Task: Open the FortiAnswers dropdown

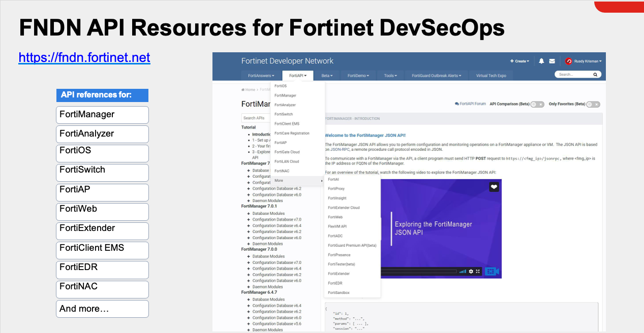Action: [x=261, y=76]
